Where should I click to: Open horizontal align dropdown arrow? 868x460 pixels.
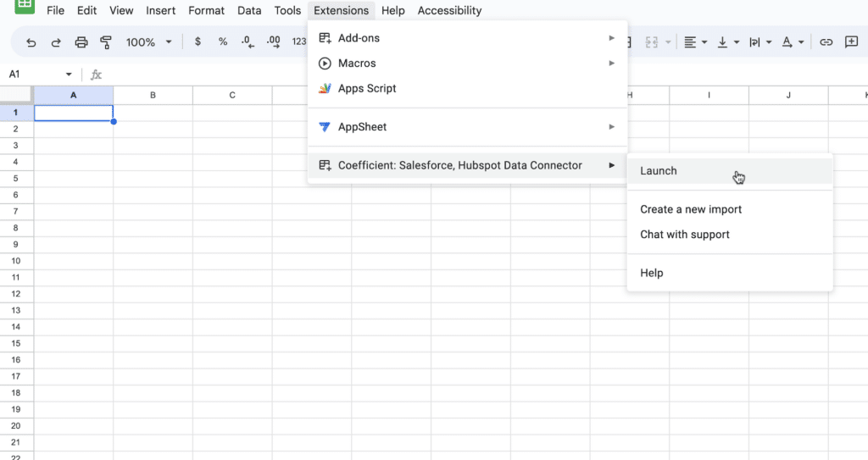coord(704,42)
